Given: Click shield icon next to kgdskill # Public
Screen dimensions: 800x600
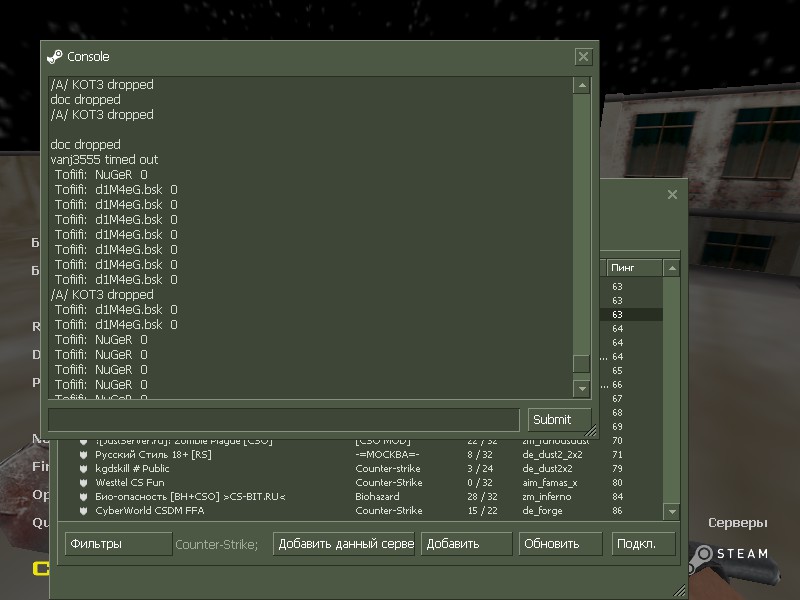Looking at the screenshot, I should point(84,469).
